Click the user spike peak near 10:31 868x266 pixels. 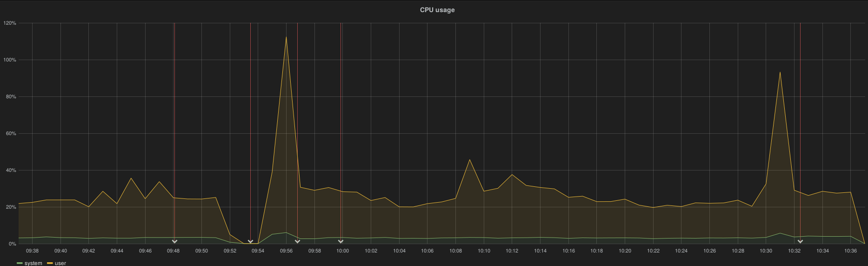(780, 72)
